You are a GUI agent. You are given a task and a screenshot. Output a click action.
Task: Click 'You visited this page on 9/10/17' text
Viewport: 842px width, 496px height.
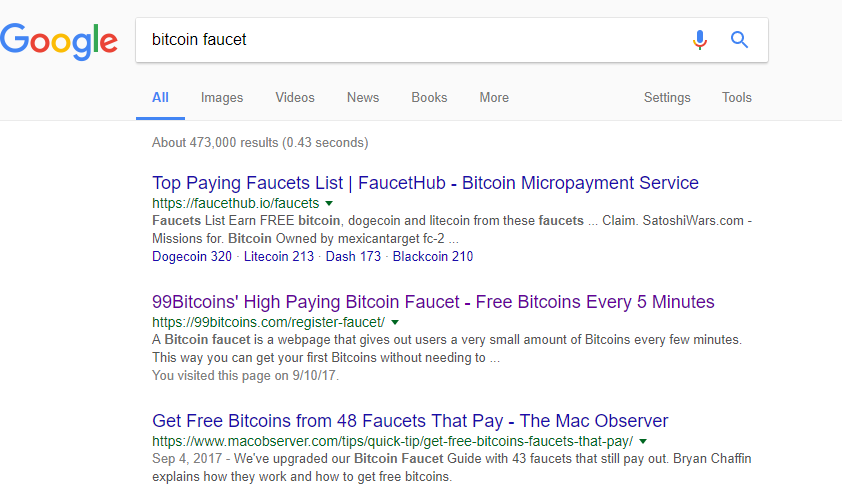[x=245, y=375]
